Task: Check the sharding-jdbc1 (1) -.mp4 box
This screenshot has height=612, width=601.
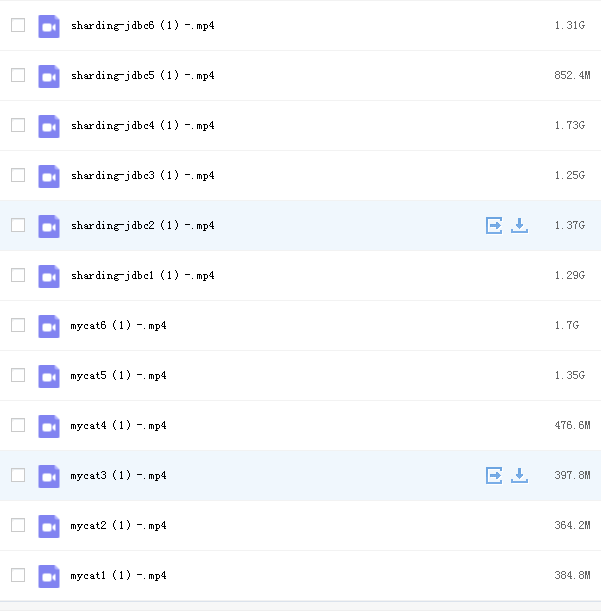Action: (x=18, y=275)
